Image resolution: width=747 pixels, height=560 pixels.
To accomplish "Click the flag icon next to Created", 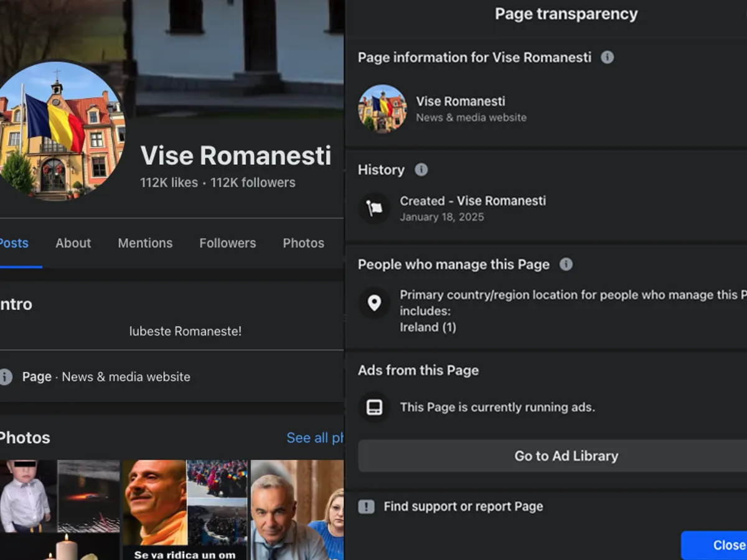I will tap(374, 208).
